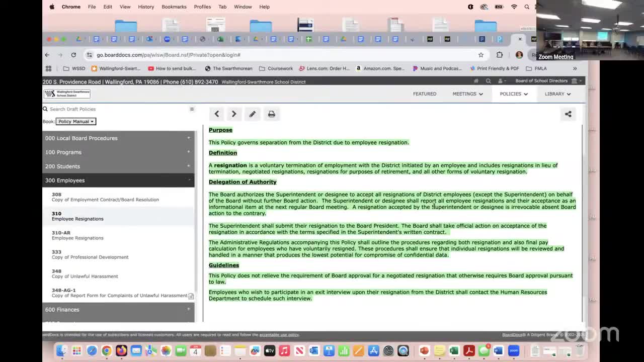Open the Apple menu
The height and width of the screenshot is (362, 644).
tap(52, 7)
